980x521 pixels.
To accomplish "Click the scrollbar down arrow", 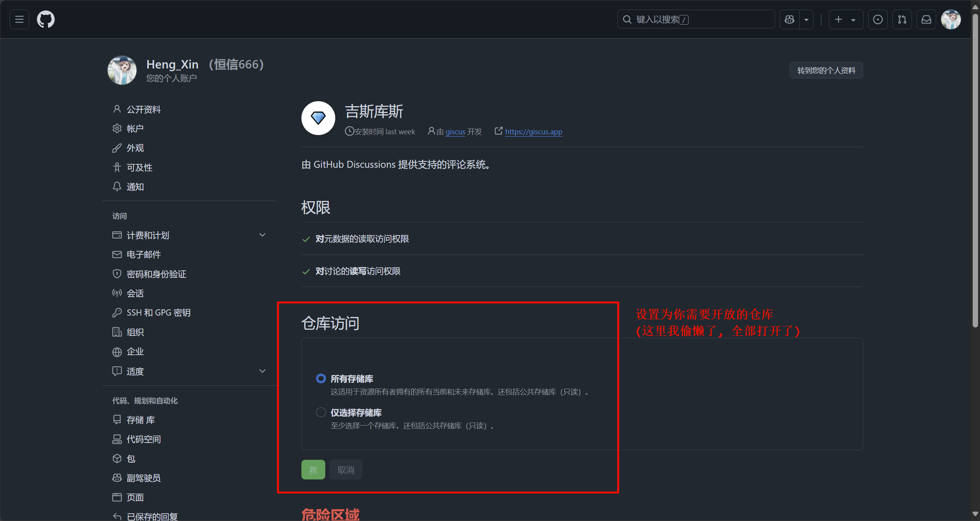I will pyautogui.click(x=975, y=514).
